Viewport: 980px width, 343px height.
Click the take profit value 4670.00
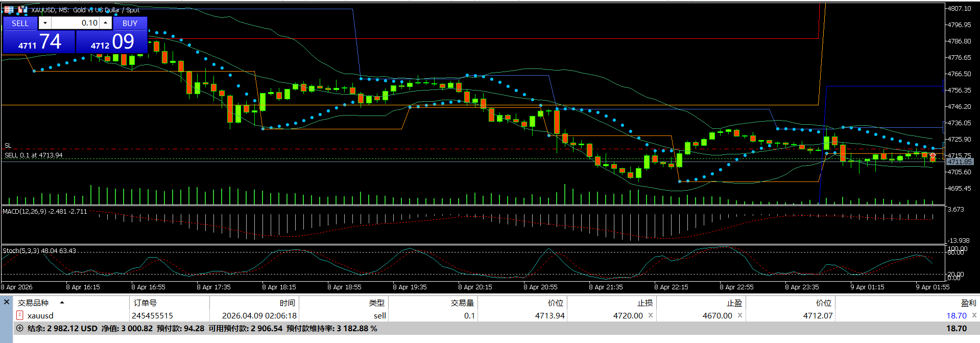[717, 315]
